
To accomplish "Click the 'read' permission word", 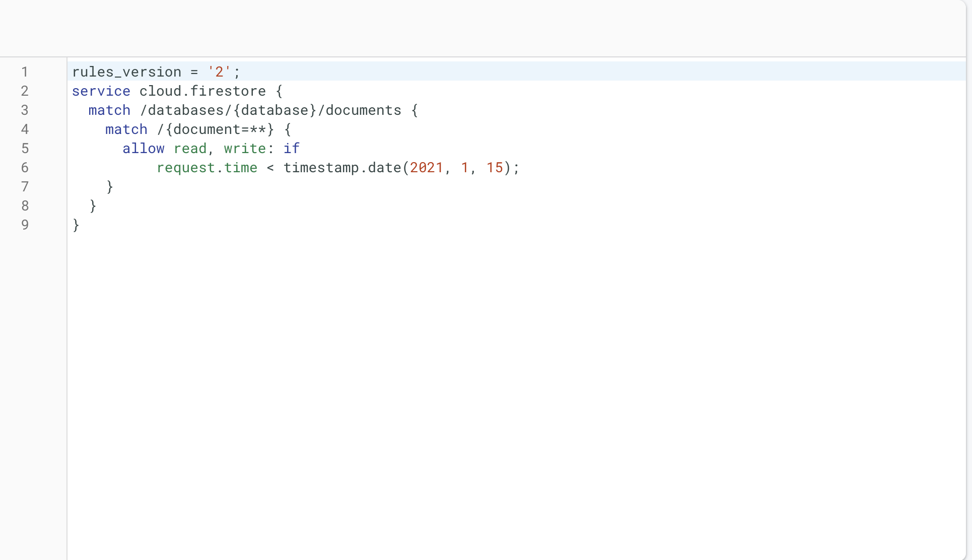I will pos(190,149).
